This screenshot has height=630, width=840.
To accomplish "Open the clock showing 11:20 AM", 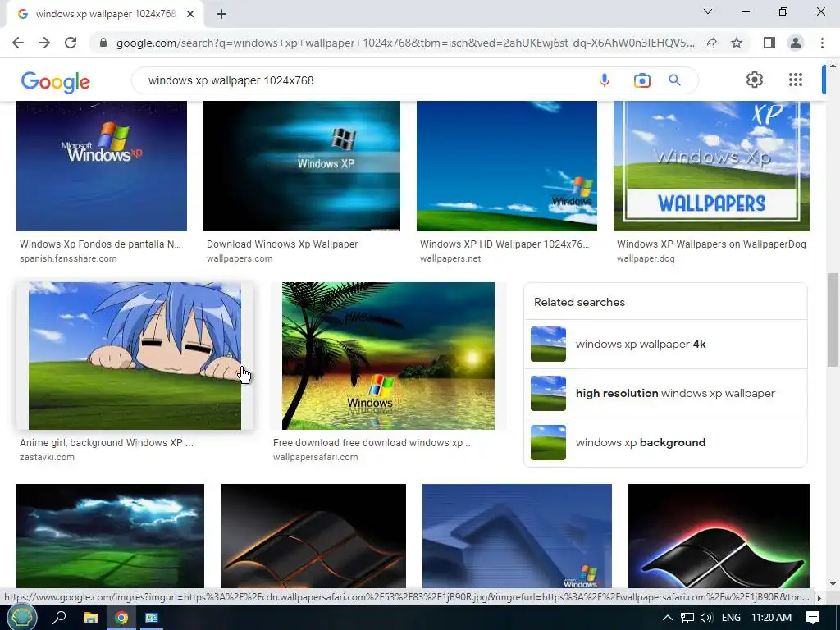I will 771,618.
